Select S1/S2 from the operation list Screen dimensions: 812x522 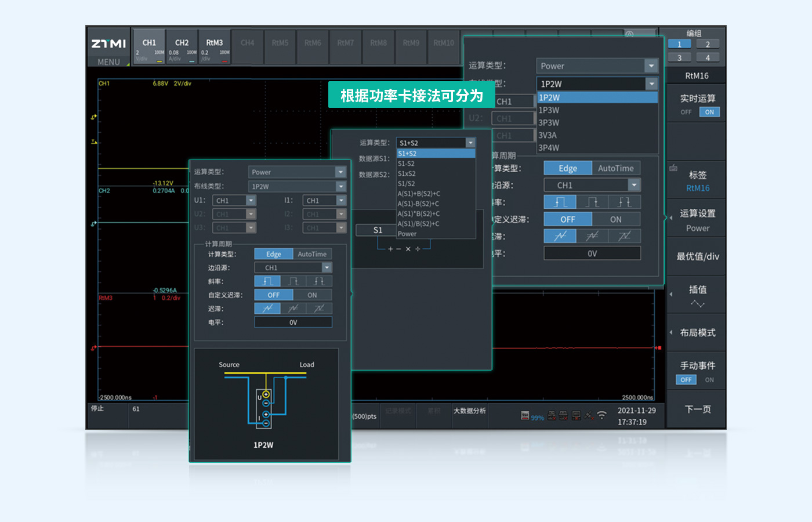406,183
